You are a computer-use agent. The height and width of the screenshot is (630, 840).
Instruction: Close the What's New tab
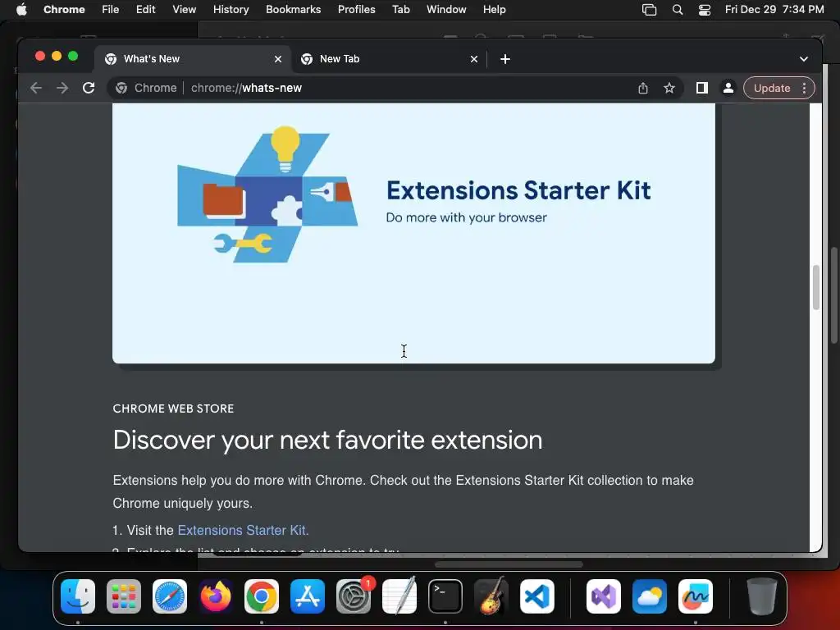[278, 59]
